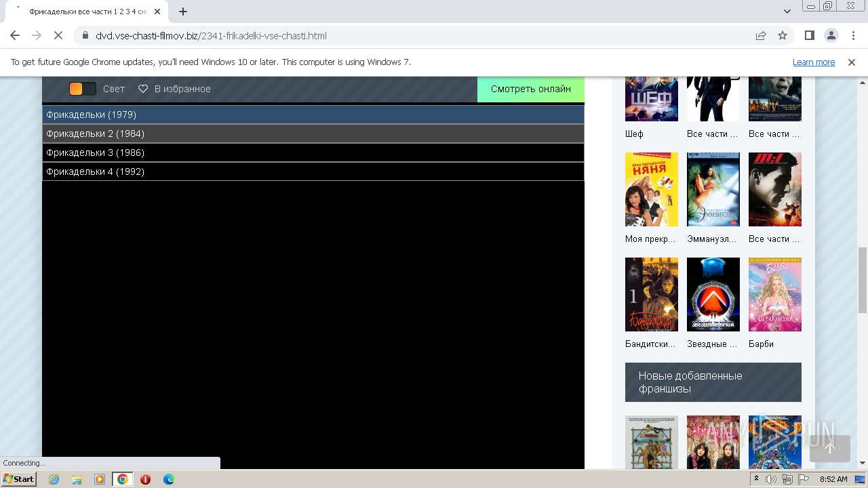
Task: Open the Learn more link
Action: [x=814, y=62]
